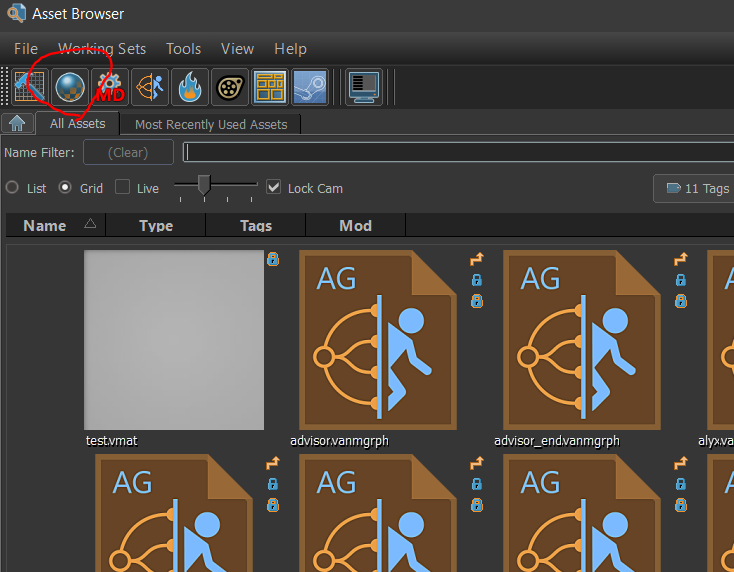
Task: Click the blue lock icon beside advisor_end.vanmgrph
Action: pyautogui.click(x=681, y=280)
